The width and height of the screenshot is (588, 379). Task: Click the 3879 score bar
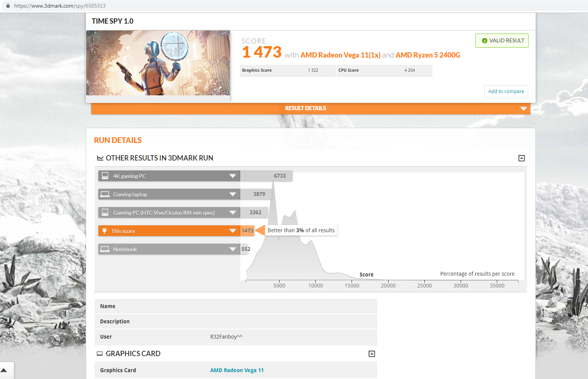tap(256, 194)
